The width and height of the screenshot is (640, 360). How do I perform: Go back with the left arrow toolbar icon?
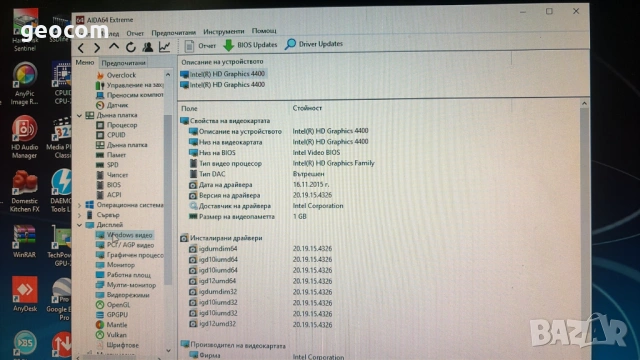[81, 48]
